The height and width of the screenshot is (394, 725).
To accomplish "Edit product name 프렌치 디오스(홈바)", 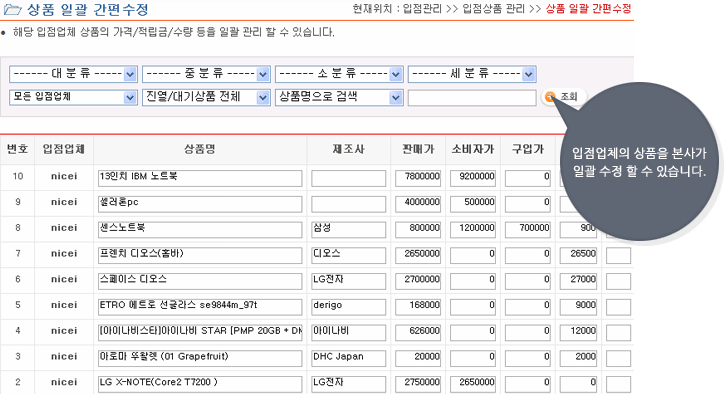I will 200,255.
